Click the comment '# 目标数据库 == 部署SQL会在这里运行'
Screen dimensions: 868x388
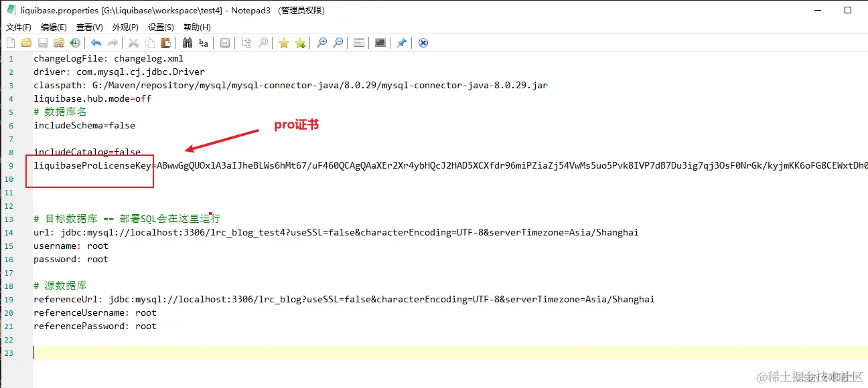coord(127,219)
